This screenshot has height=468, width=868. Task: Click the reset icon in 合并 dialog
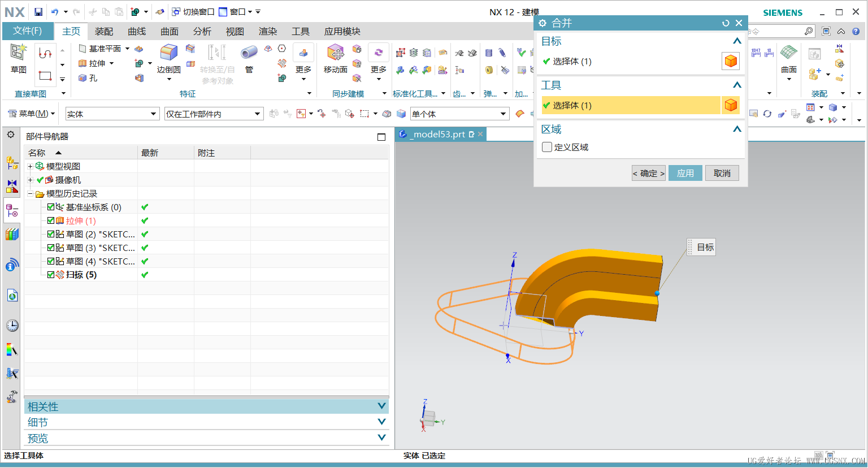coord(726,23)
